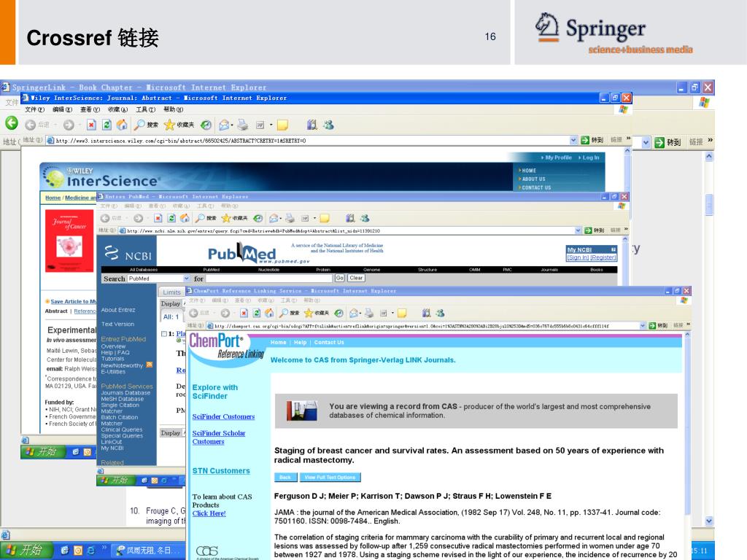Select Nucleotide tab in PubMed database bar
This screenshot has height=560, width=747.
(268, 270)
